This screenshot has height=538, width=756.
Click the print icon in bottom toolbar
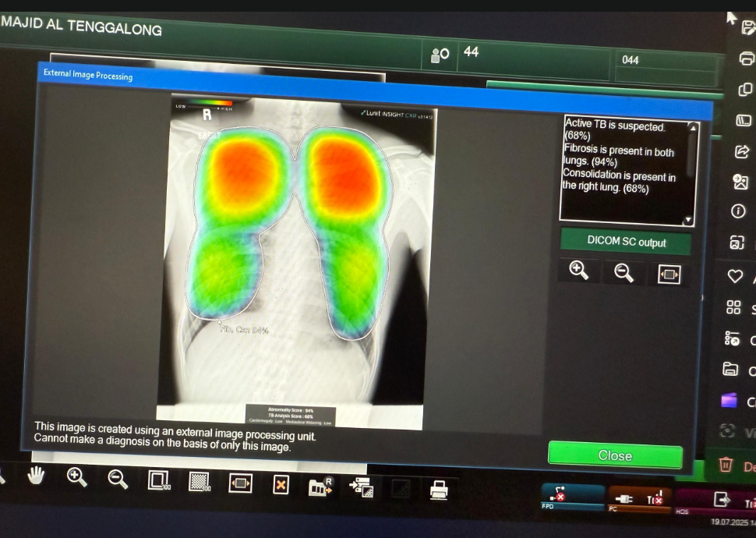point(440,489)
